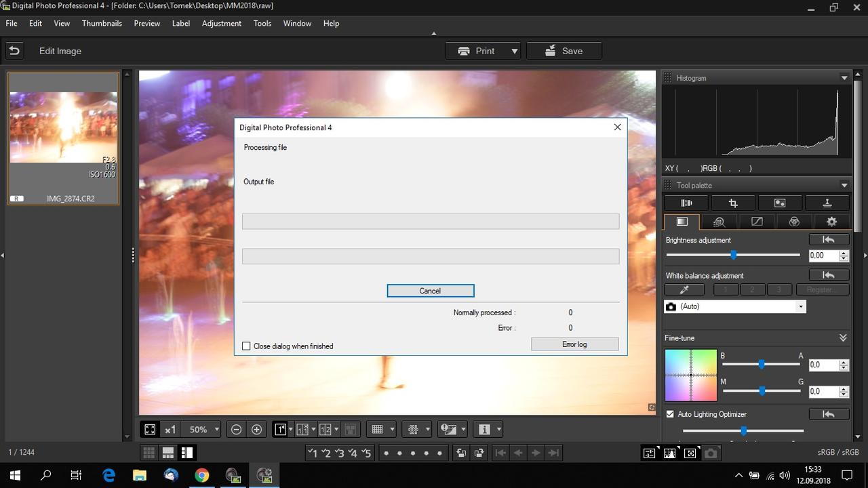This screenshot has height=488, width=868.
Task: Open the Print button dropdown arrow
Action: [x=514, y=51]
